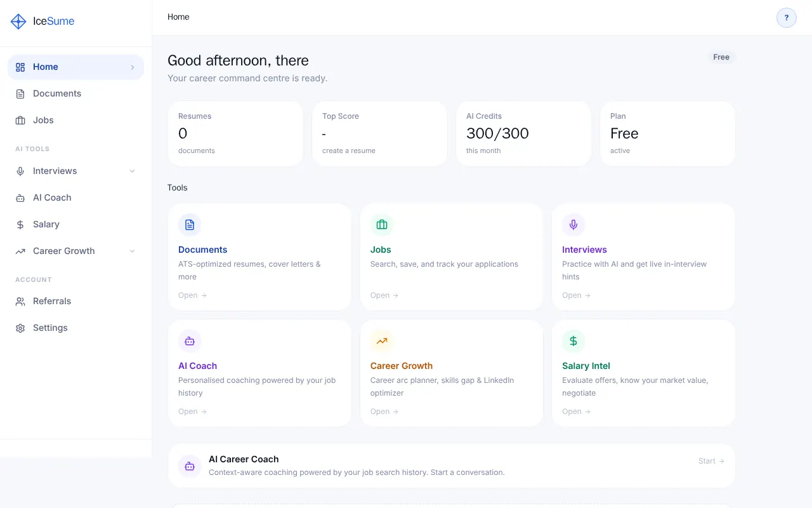Click Open link in Jobs card
This screenshot has height=508, width=812.
pyautogui.click(x=384, y=295)
